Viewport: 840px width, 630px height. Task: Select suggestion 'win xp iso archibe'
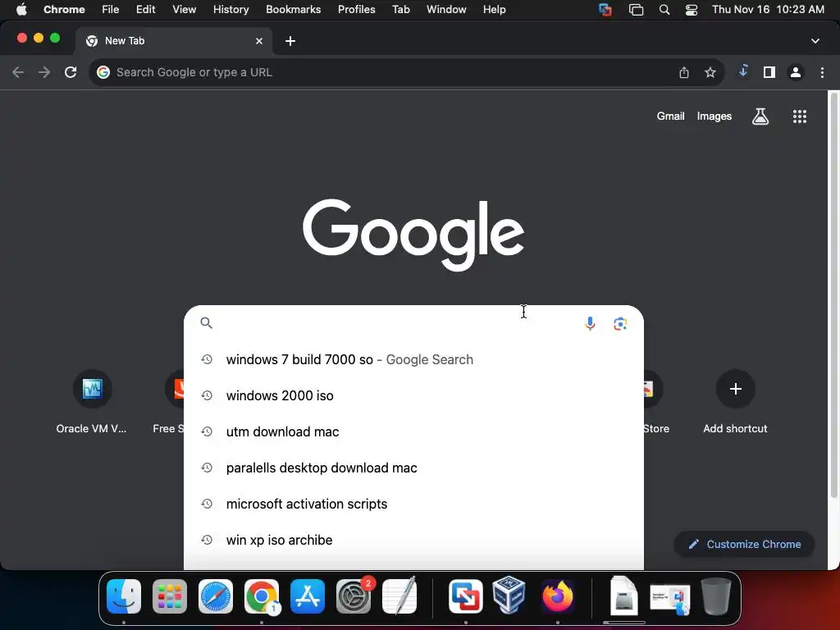pos(413,540)
